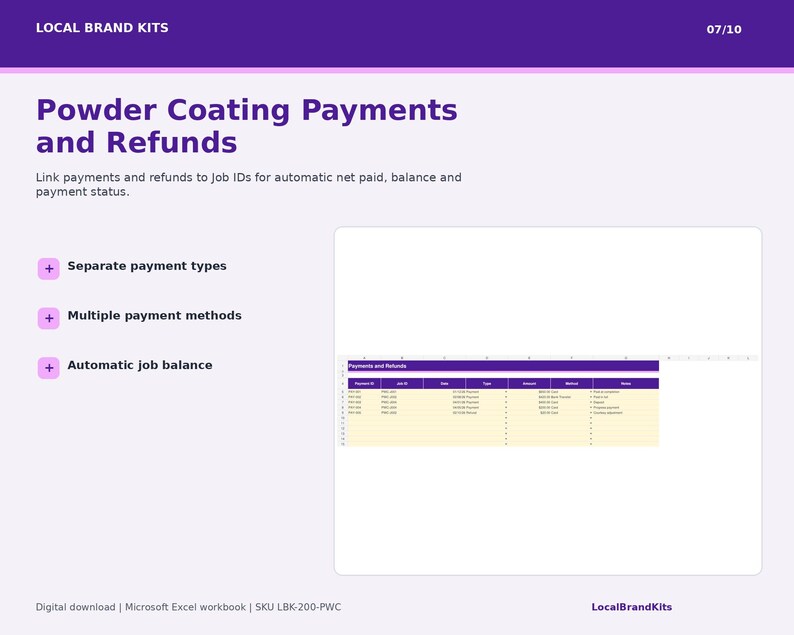Select the PAY-003 payment ID cell

pyautogui.click(x=364, y=402)
